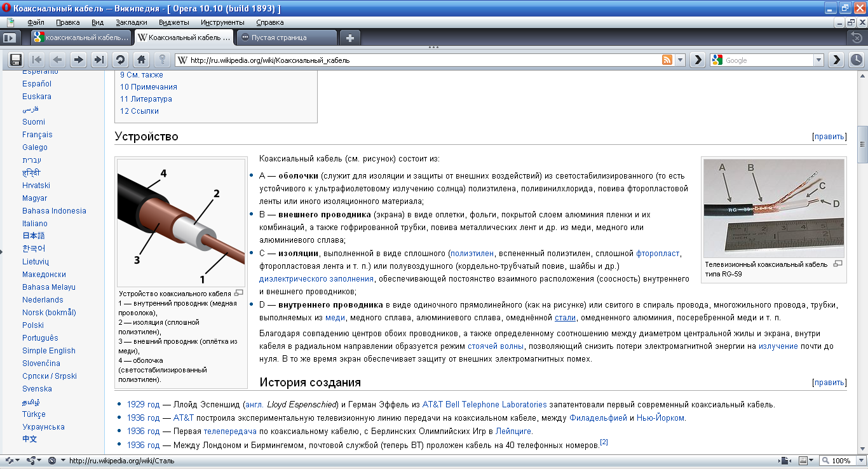Viewport: 868px width, 469px height.
Task: Open the 1929 год link
Action: click(x=143, y=404)
